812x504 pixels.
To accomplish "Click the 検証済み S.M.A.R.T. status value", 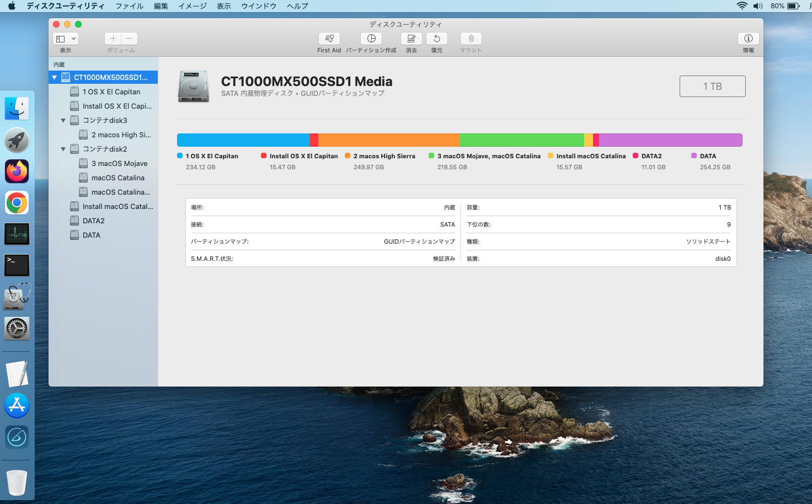I will [444, 259].
